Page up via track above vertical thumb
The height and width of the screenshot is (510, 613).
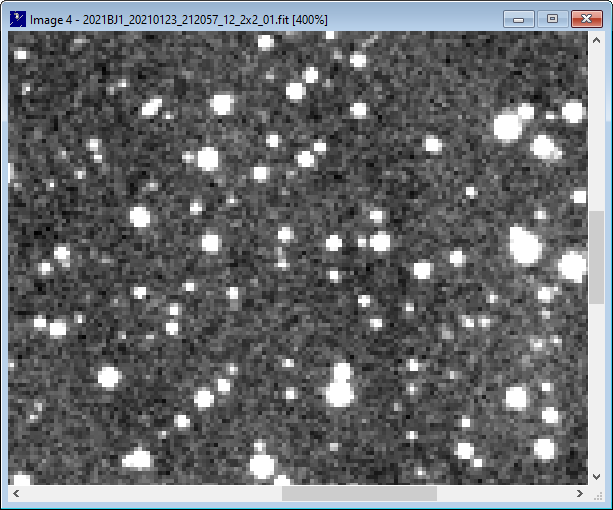596,130
